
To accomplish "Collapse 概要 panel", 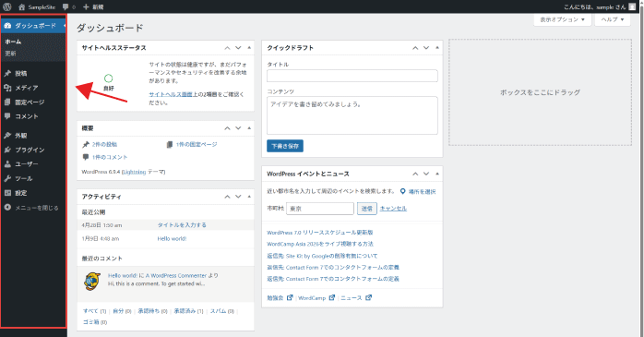I will pyautogui.click(x=249, y=128).
